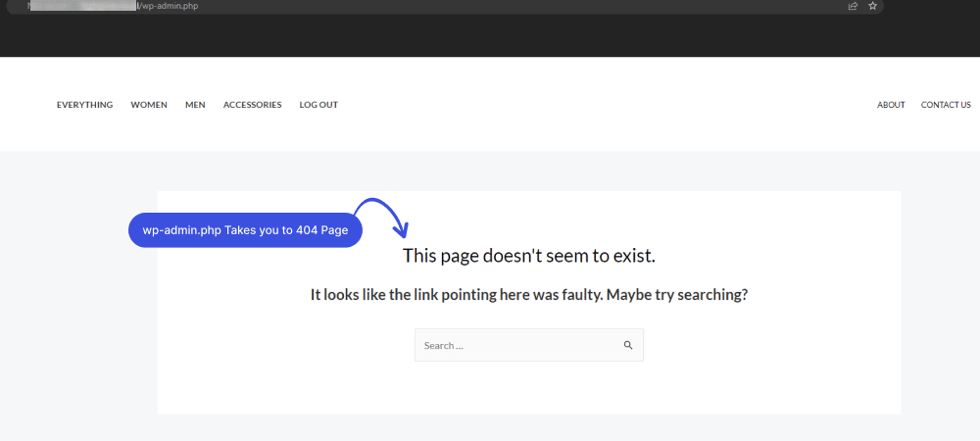Viewport: 980px width, 441px height.
Task: Visit the ABOUT page link
Action: tap(891, 105)
